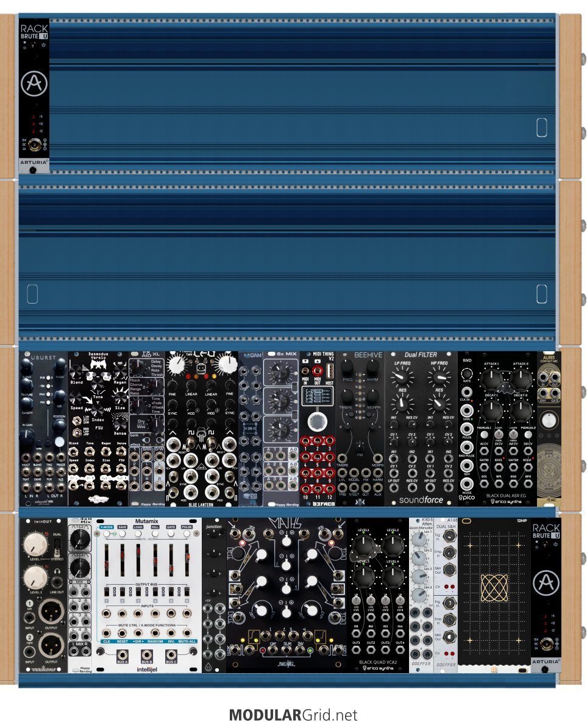Screen dimensions: 587x728
Task: Flip the right LOOP switch on Black Dual ASR EG
Action: click(514, 435)
